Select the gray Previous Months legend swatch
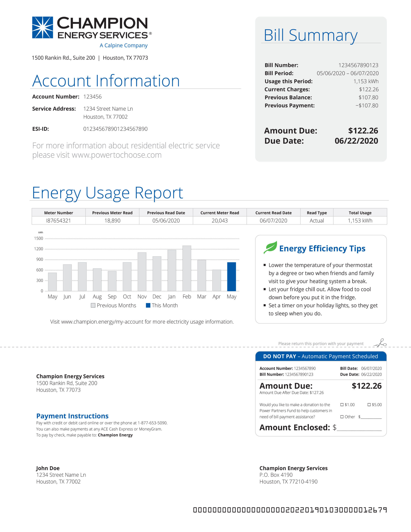This screenshot has height=532, width=411. (x=93, y=305)
